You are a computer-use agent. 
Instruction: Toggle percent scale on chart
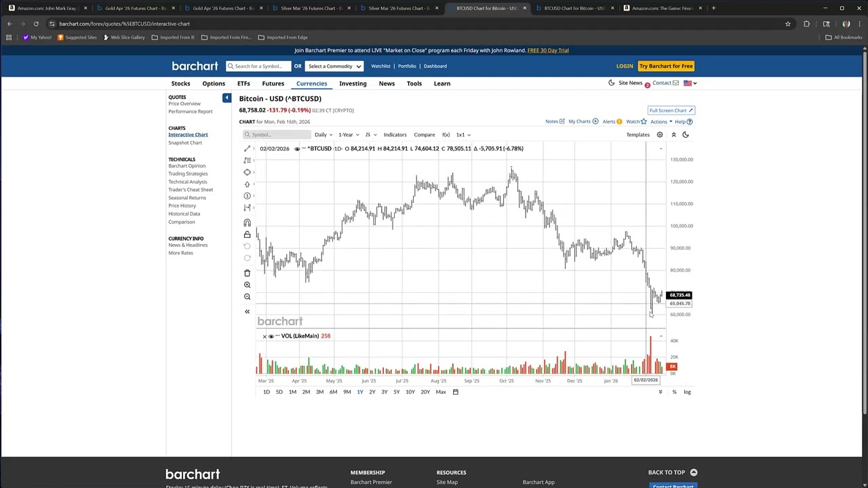[x=674, y=392]
